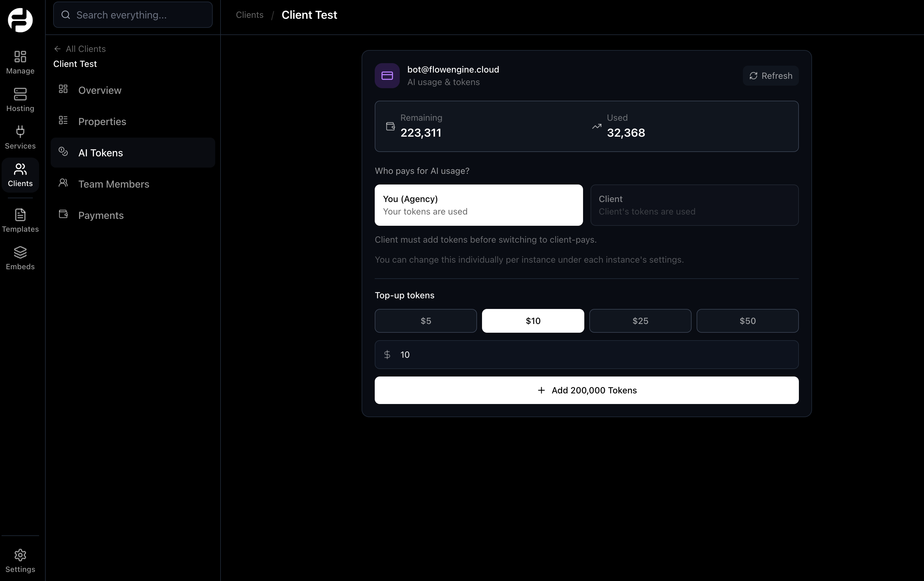This screenshot has height=581, width=924.
Task: Open the Team Members tab
Action: point(113,184)
